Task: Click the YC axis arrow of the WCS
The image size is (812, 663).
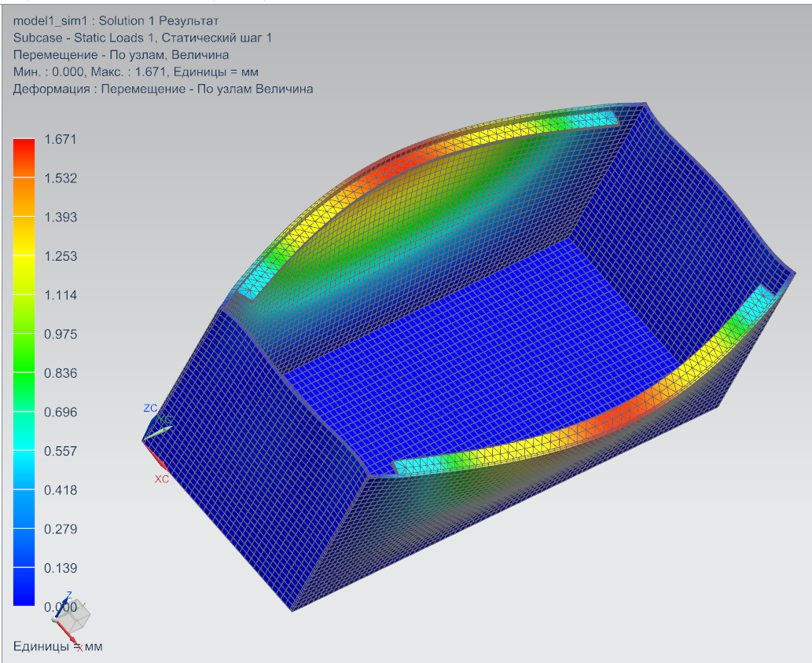Action: coord(161,423)
